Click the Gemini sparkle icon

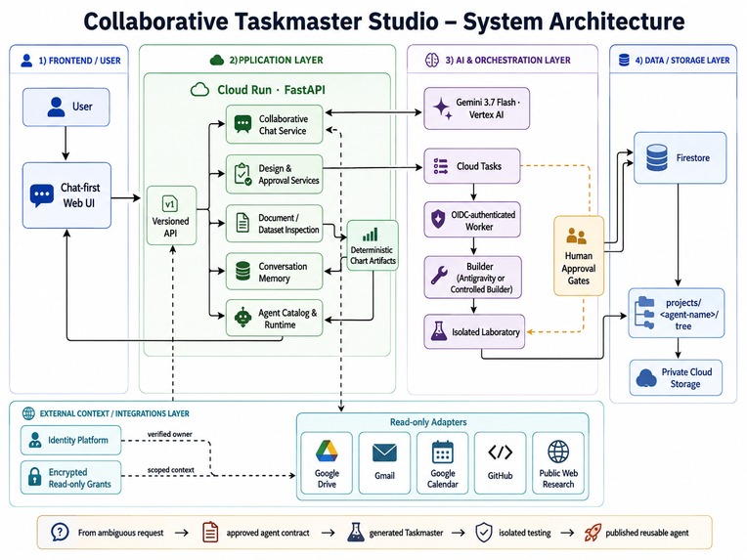[442, 108]
